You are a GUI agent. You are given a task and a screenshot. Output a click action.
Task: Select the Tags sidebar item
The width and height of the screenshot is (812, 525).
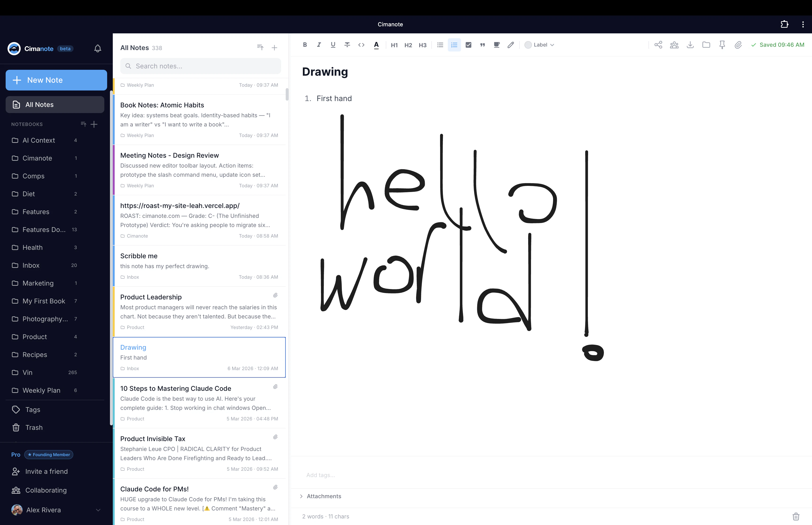point(33,409)
